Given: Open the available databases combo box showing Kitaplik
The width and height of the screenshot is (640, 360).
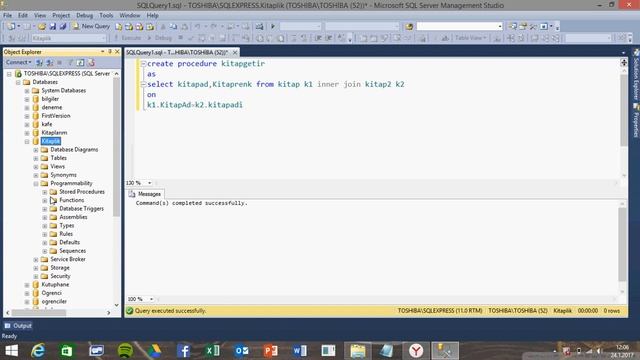Looking at the screenshot, I should (69, 38).
